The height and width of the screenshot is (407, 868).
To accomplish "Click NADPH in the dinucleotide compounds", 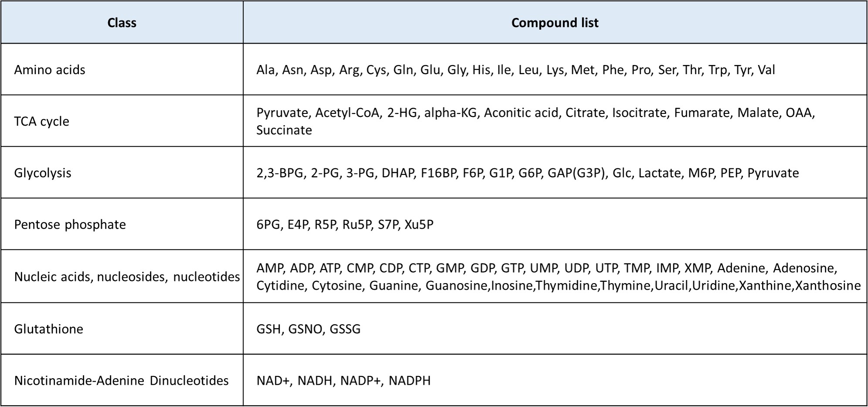I will pos(410,380).
